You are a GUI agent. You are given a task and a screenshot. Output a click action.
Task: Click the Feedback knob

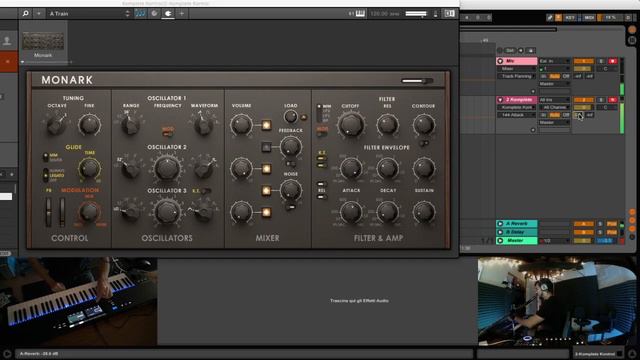click(x=291, y=147)
